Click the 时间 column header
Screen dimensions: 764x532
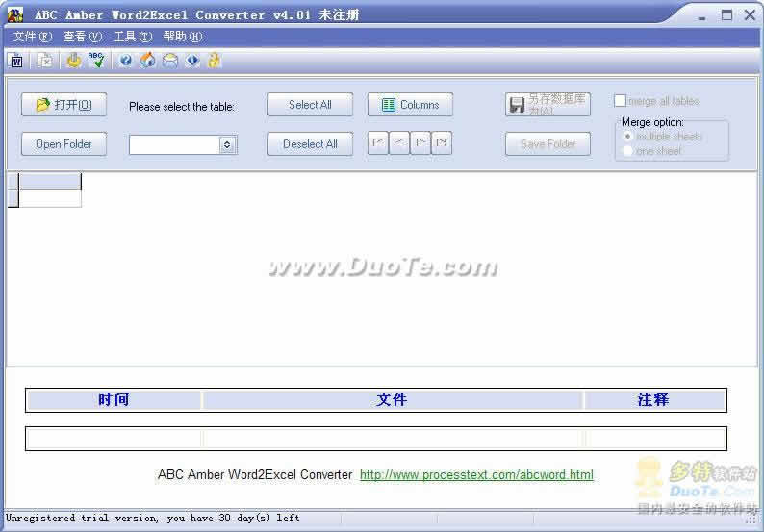tap(114, 400)
